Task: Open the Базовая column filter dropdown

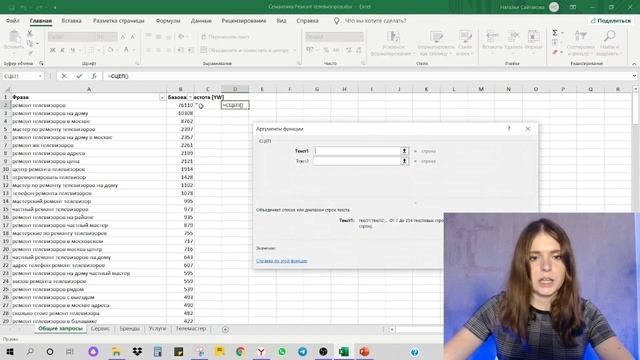Action: [190, 97]
